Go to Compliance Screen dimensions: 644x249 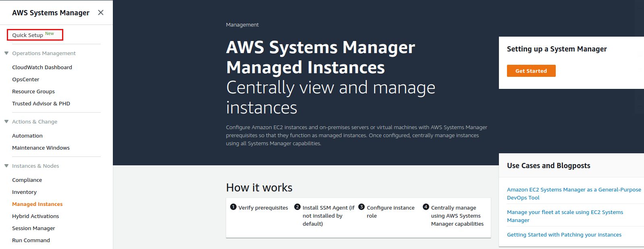(27, 180)
